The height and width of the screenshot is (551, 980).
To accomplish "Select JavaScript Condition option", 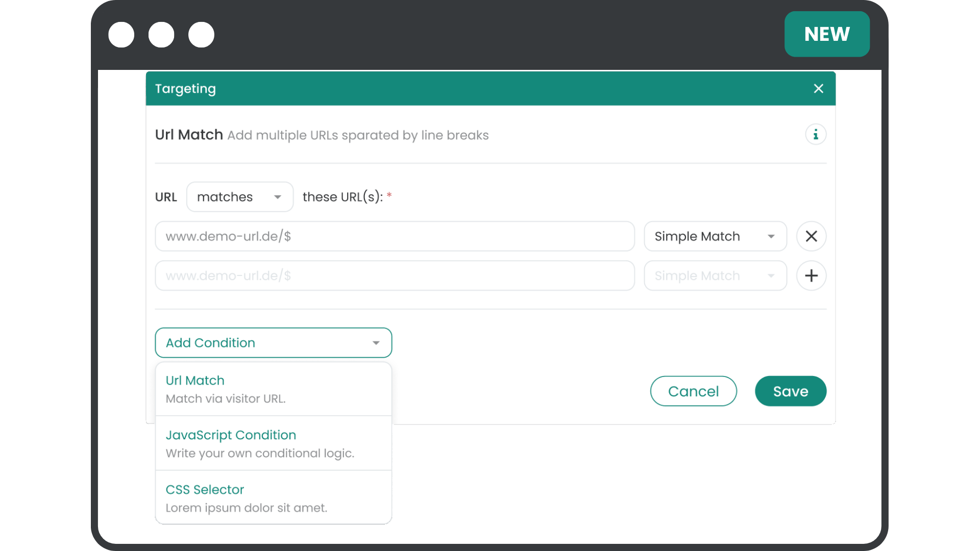I will pos(274,443).
